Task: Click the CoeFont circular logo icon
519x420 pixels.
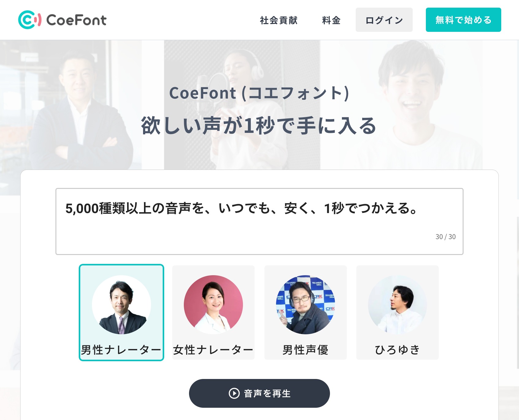Action: [x=29, y=20]
